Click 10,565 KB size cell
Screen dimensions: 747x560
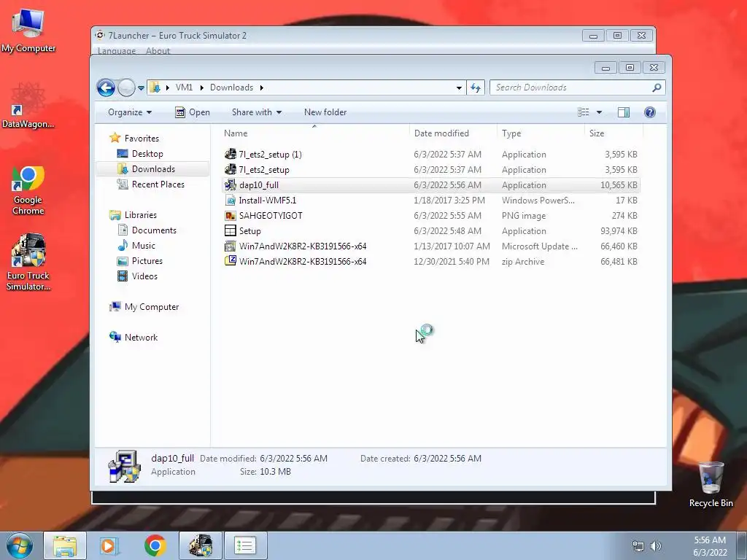pos(619,184)
